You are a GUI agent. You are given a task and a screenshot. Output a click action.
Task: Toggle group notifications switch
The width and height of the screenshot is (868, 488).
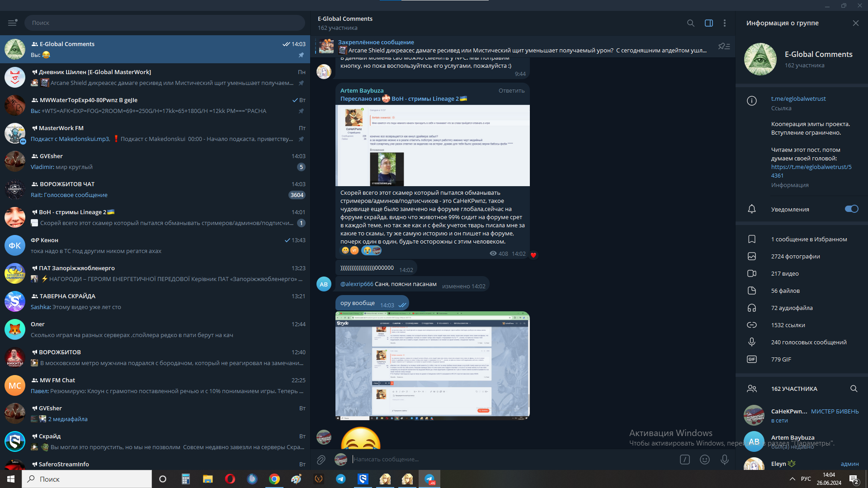tap(851, 209)
